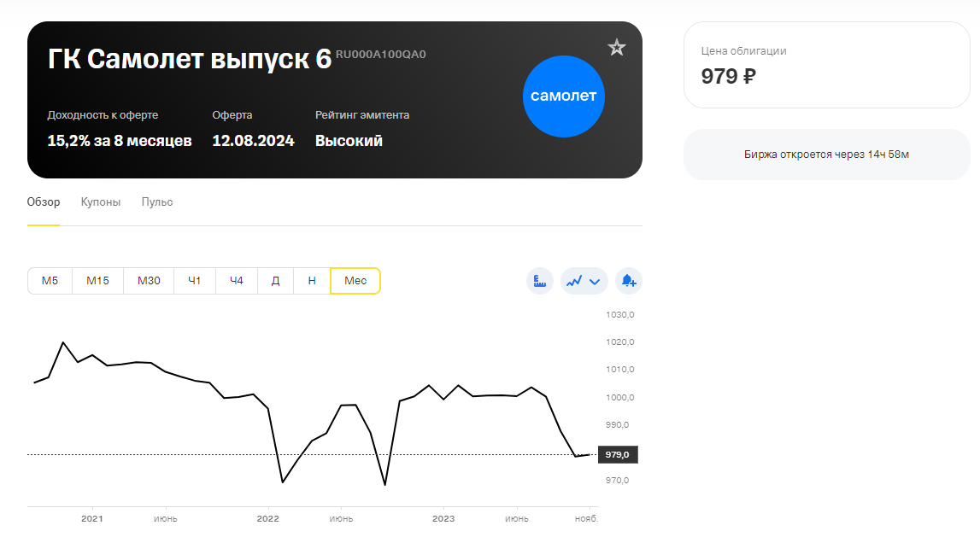Open the chart type dropdown
Image resolution: width=980 pixels, height=543 pixels.
(584, 281)
